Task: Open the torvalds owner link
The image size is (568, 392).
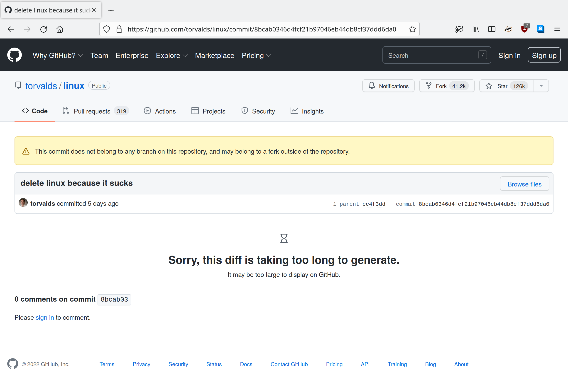Action: tap(41, 86)
